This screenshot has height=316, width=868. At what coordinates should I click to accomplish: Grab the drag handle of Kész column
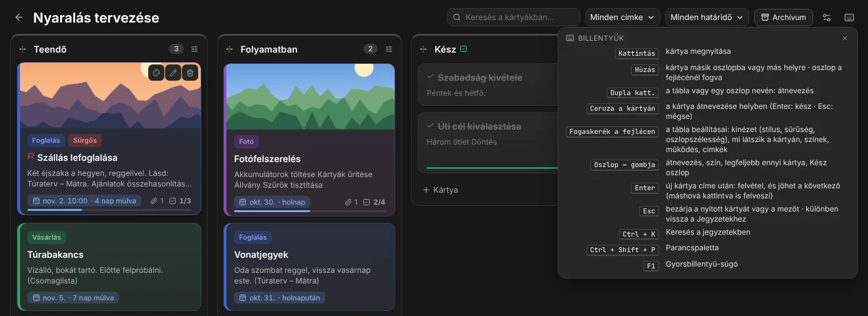[423, 49]
